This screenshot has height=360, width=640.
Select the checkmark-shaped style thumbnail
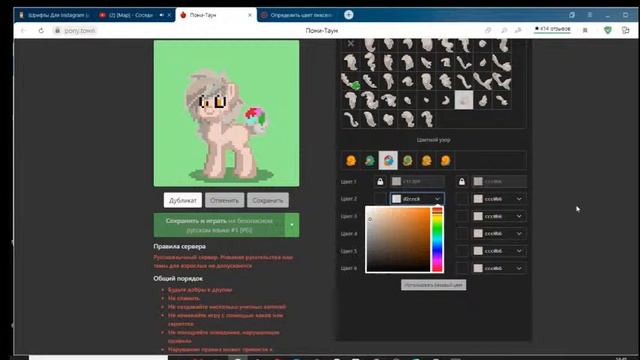click(x=464, y=62)
